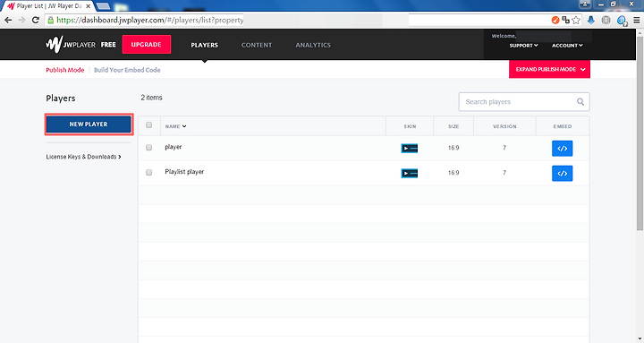Click the JW Player logo
The height and width of the screenshot is (343, 644).
point(71,45)
